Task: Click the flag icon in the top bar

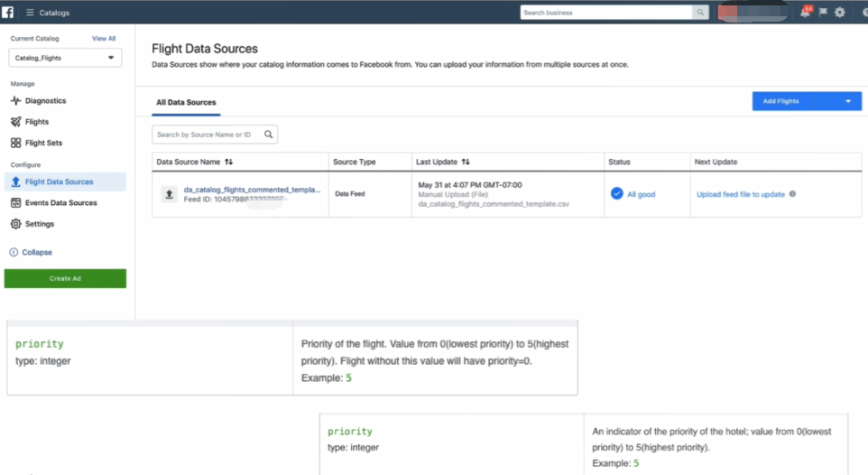Action: 823,13
